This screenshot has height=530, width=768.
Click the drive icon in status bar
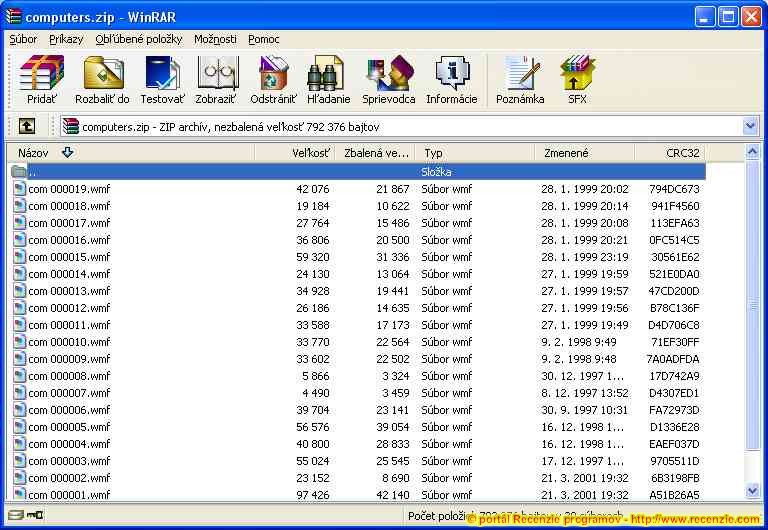coord(16,515)
